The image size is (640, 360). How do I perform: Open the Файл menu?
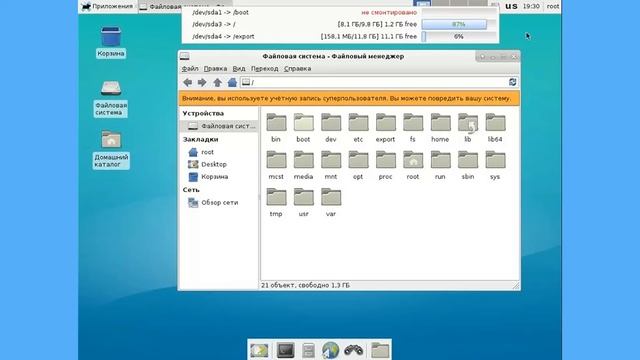(190, 69)
